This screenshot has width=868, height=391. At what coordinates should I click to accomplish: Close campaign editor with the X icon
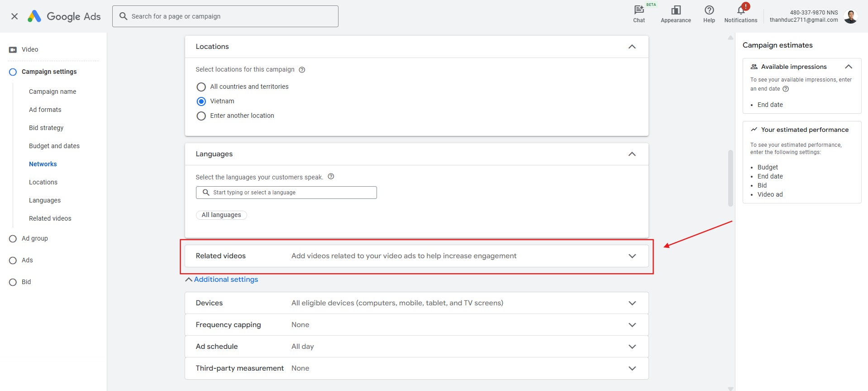click(x=14, y=16)
